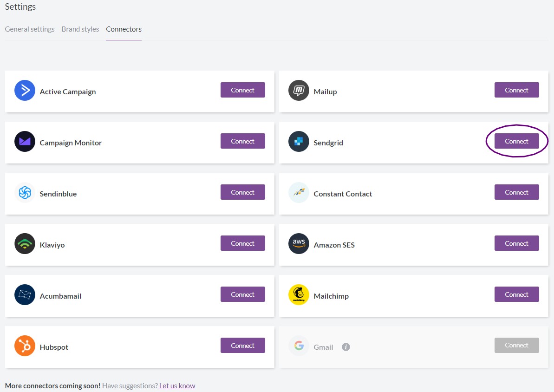Click the Mailchimp name text

pyautogui.click(x=331, y=296)
